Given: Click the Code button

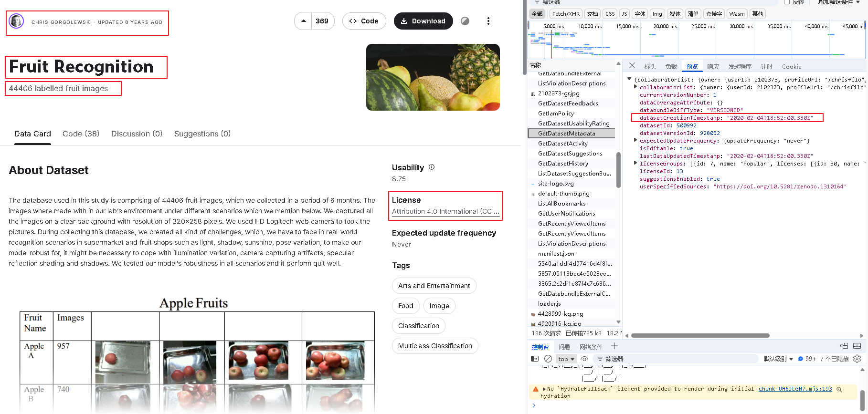Looking at the screenshot, I should pyautogui.click(x=364, y=21).
